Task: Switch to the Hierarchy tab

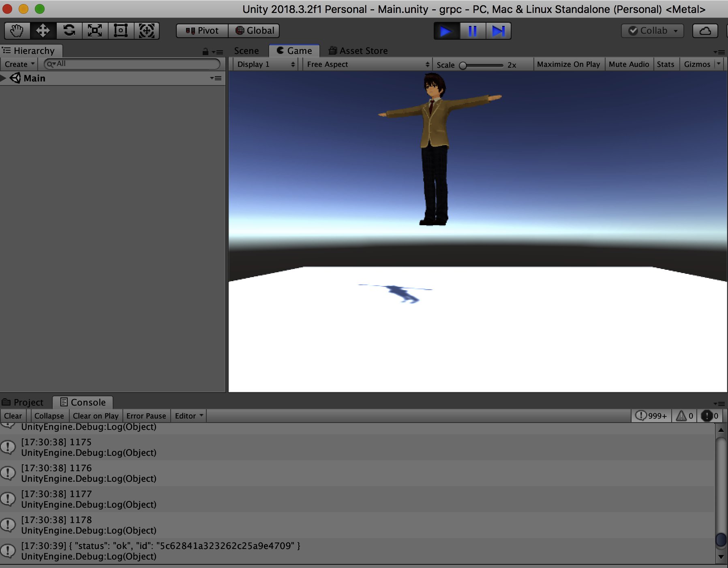Action: (31, 51)
